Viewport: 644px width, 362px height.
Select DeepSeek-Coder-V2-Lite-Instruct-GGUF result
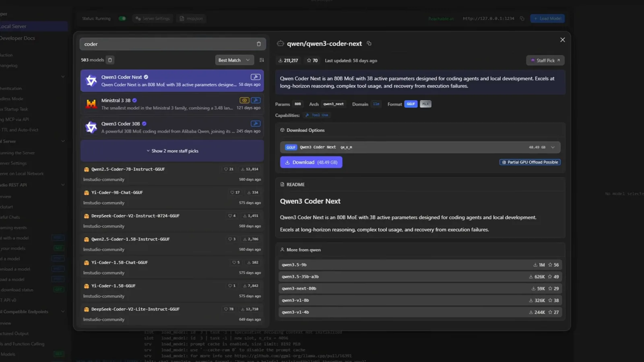pos(172,314)
